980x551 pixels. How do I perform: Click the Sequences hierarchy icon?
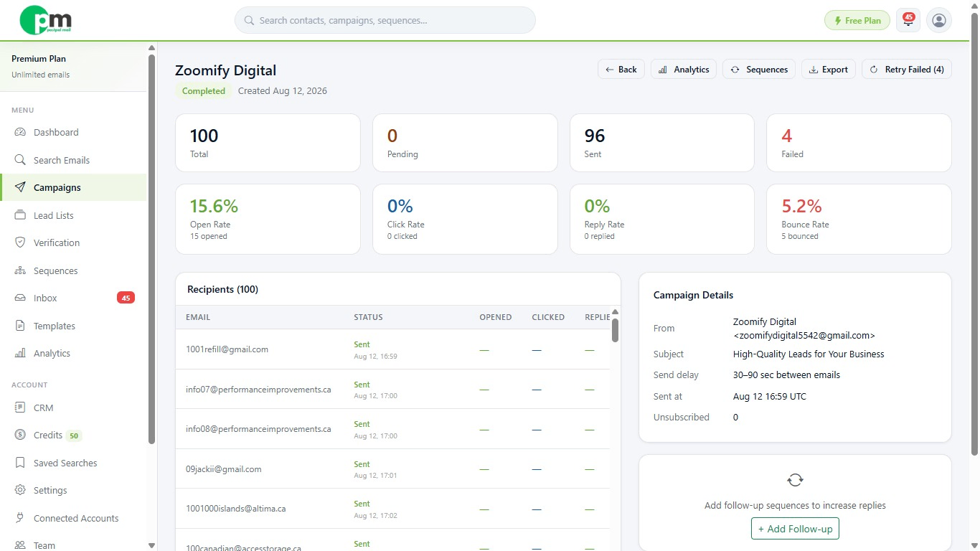20,270
